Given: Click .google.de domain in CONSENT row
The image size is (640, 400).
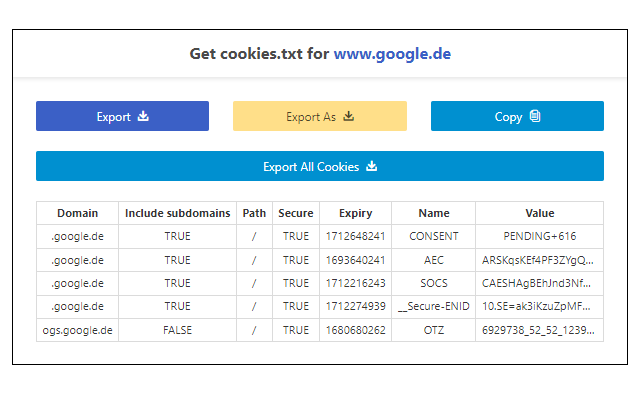Looking at the screenshot, I should 78,236.
